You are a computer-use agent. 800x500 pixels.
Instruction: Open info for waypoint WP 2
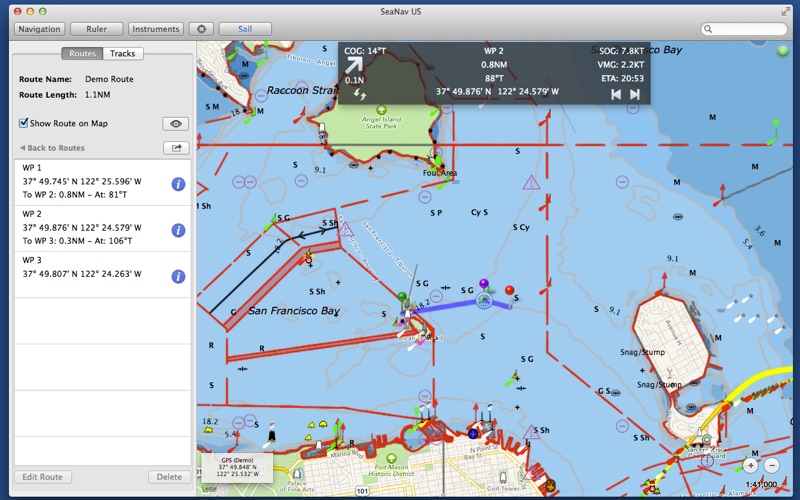click(x=178, y=230)
